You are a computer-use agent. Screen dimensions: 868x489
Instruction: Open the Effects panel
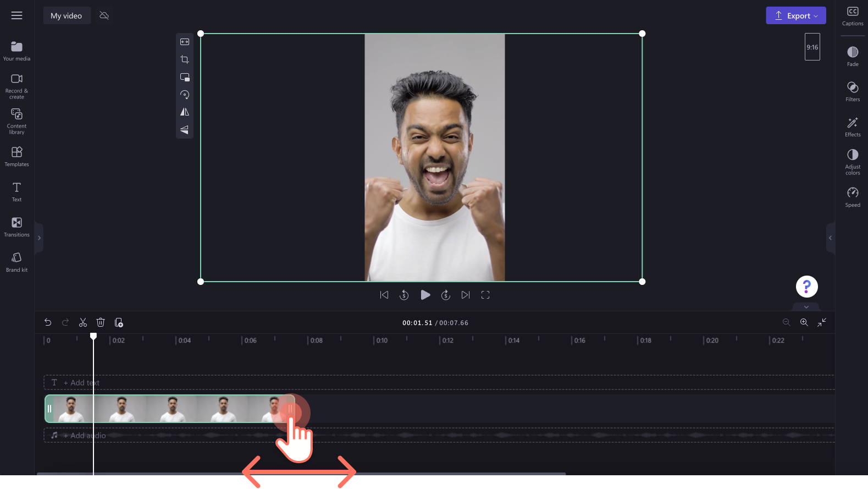(853, 127)
